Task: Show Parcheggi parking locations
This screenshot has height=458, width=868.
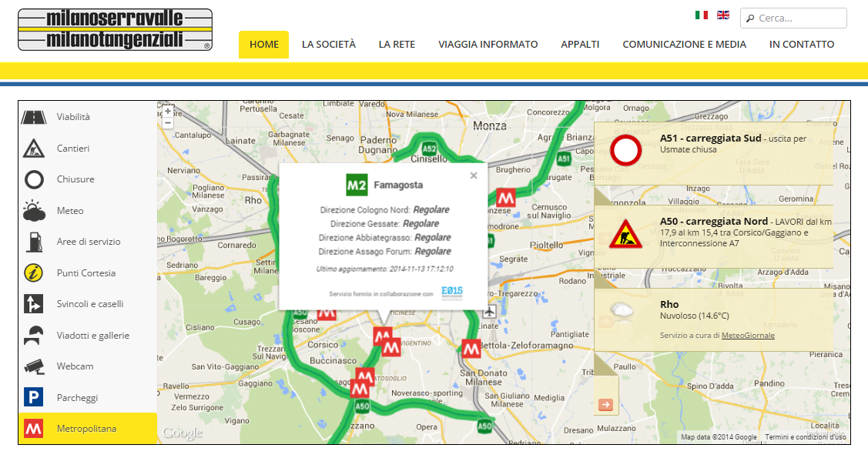Action: click(x=33, y=397)
